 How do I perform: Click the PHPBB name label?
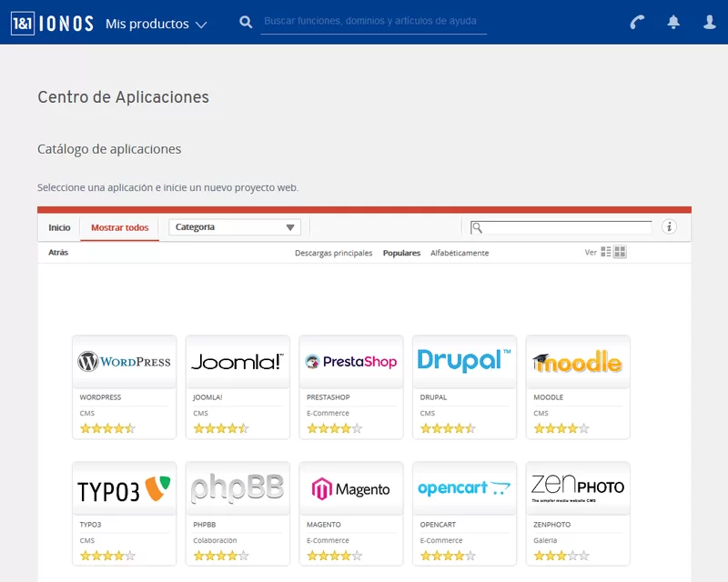[205, 525]
